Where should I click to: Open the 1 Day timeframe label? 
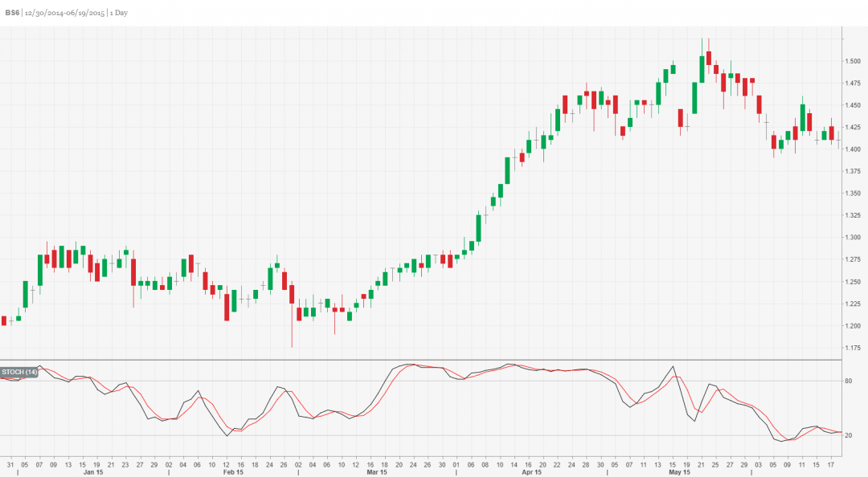117,12
